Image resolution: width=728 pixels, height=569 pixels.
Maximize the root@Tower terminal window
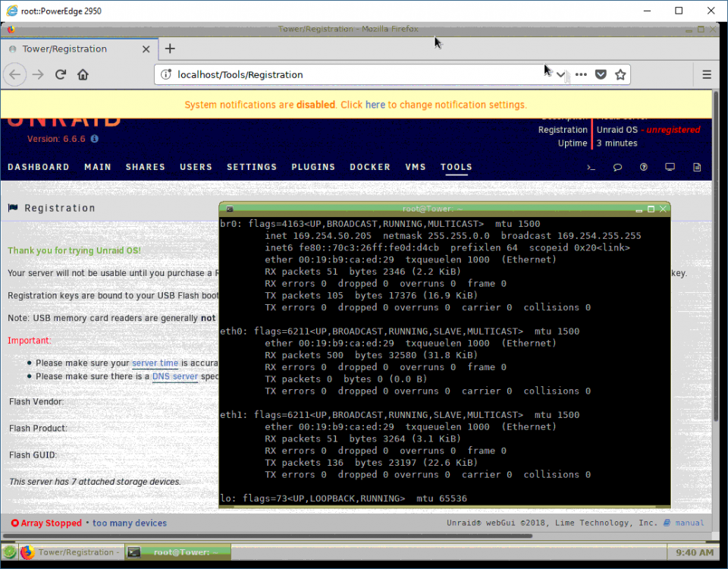point(651,209)
